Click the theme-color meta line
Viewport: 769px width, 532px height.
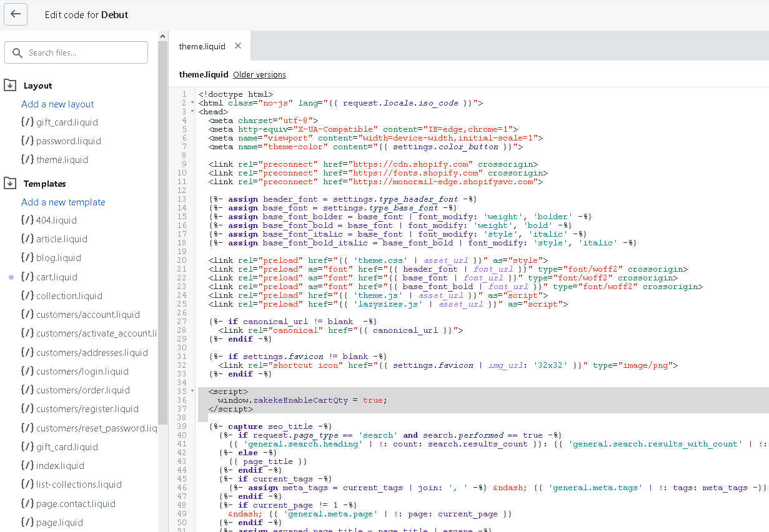coord(365,147)
